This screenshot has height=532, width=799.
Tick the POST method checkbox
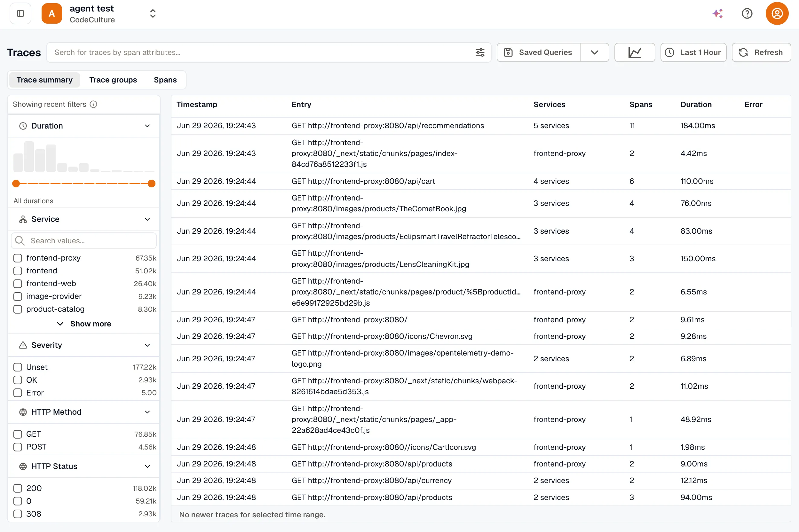(18, 447)
